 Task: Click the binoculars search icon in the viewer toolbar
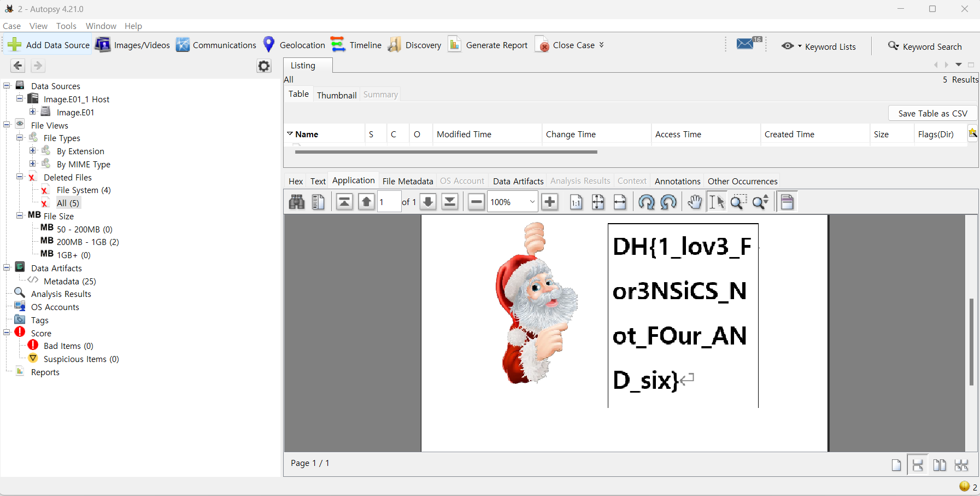pyautogui.click(x=297, y=202)
